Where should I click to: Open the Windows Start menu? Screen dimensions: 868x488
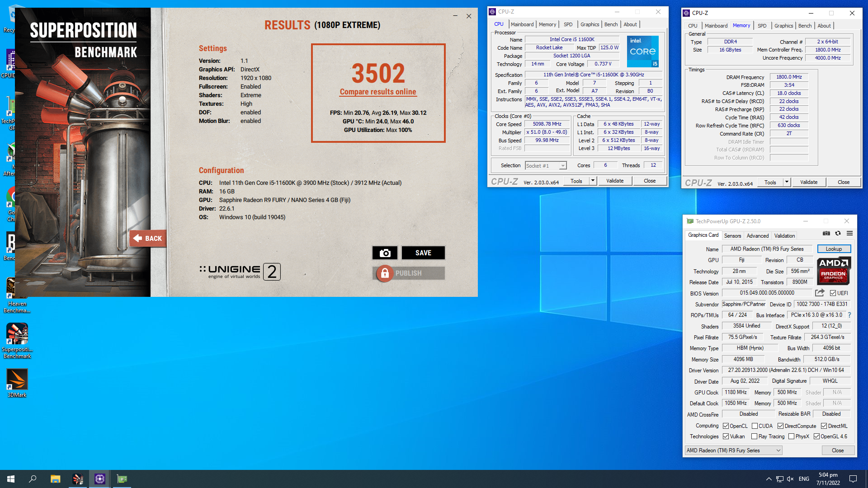click(x=11, y=479)
